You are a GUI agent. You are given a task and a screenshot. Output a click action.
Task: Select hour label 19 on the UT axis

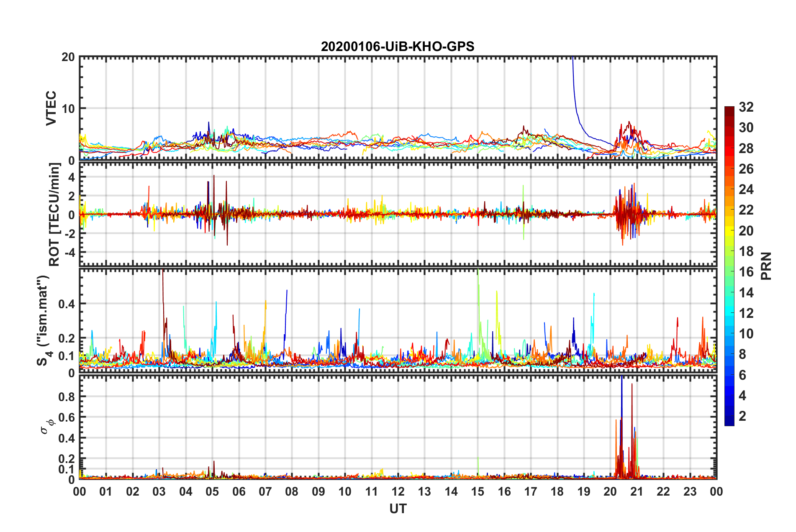584,491
